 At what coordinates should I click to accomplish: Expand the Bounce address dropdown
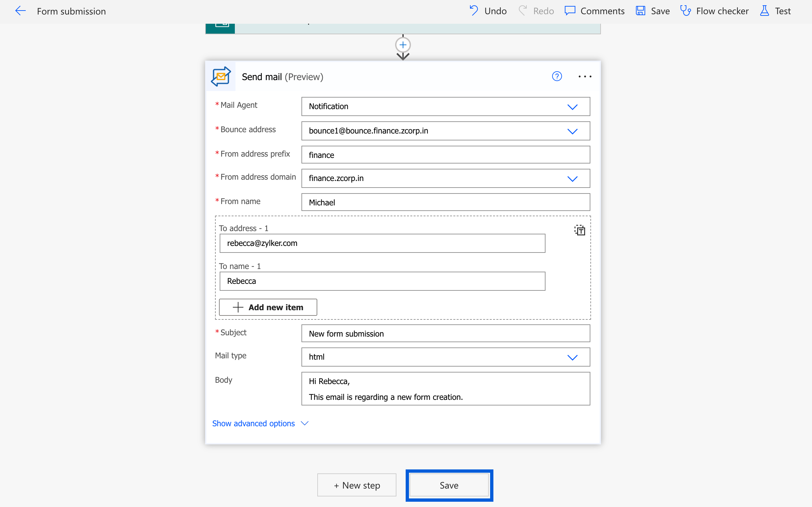572,131
